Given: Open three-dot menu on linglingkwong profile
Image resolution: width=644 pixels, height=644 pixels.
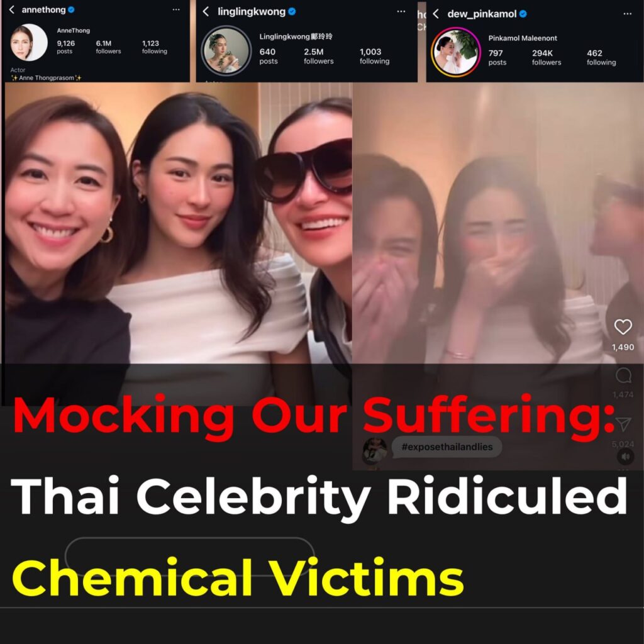Looking at the screenshot, I should click(401, 11).
